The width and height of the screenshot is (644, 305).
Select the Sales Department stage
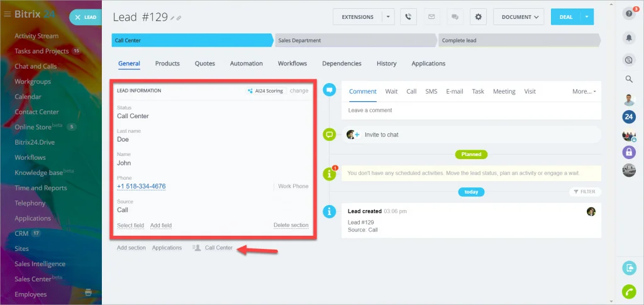pos(356,40)
